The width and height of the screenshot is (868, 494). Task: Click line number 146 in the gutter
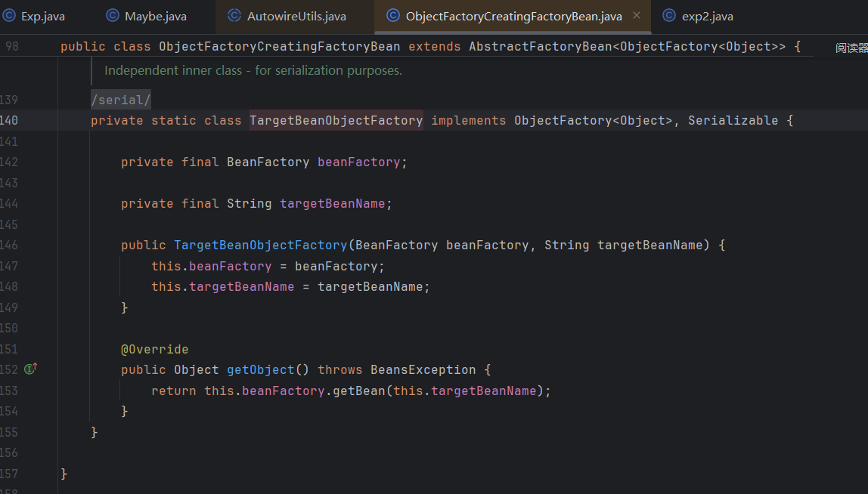[11, 245]
